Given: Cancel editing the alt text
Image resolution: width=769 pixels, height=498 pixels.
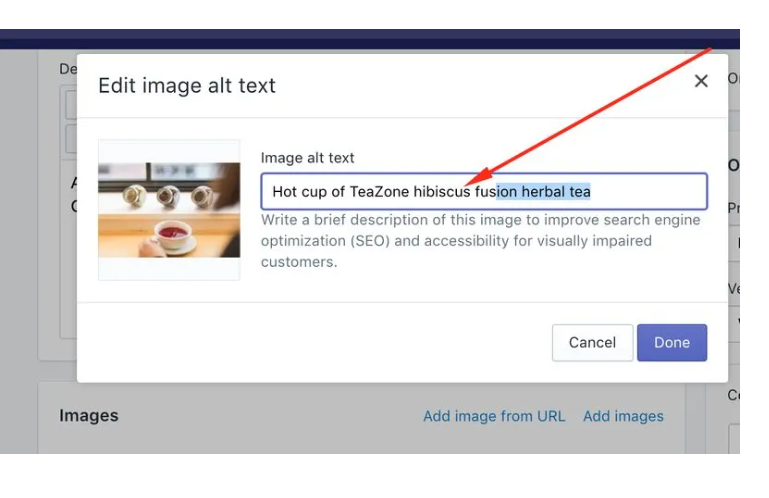Looking at the screenshot, I should (592, 342).
